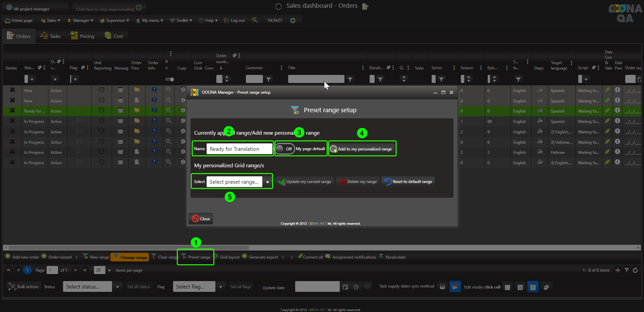Viewport: 644px width, 312px height.
Task: Click Reset to default range button
Action: 408,182
